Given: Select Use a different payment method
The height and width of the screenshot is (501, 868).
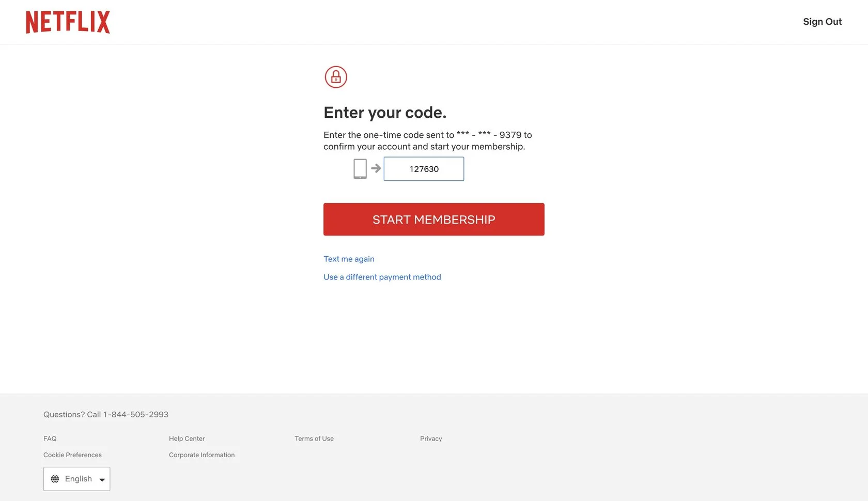Looking at the screenshot, I should [382, 277].
